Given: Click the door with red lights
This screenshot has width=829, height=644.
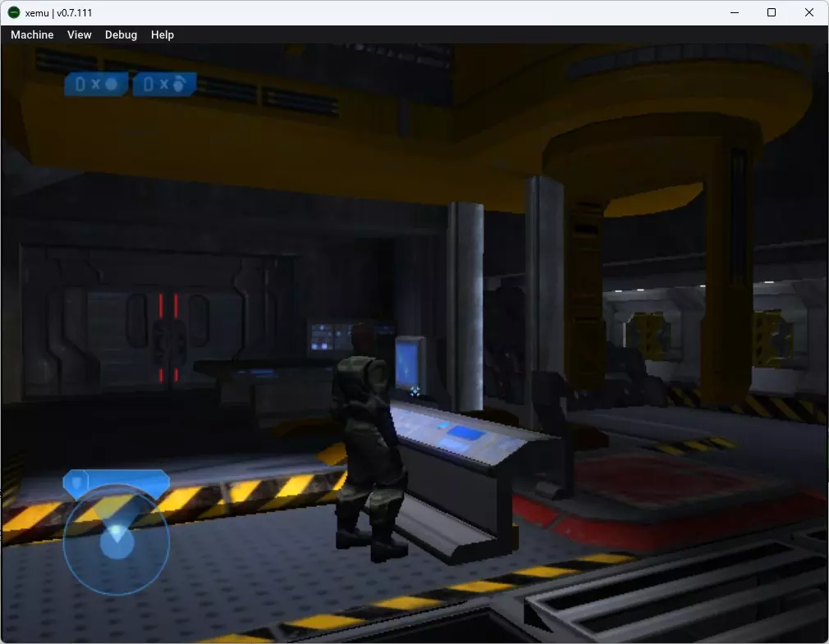Looking at the screenshot, I should pos(168,338).
